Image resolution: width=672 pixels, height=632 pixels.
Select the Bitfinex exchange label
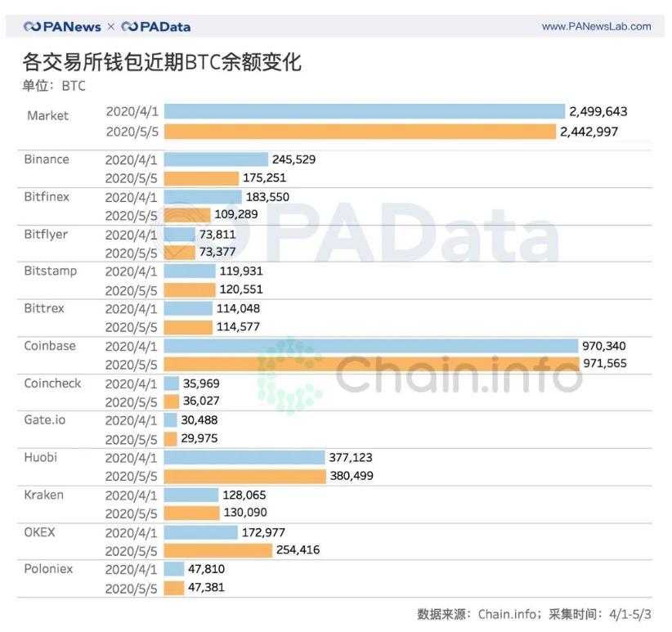pyautogui.click(x=47, y=197)
